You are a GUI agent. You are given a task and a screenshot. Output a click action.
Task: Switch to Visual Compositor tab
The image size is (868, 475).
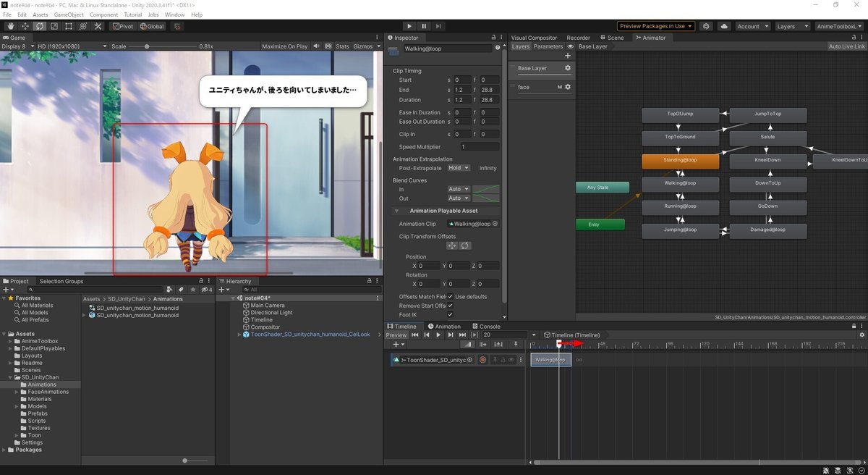pos(534,38)
